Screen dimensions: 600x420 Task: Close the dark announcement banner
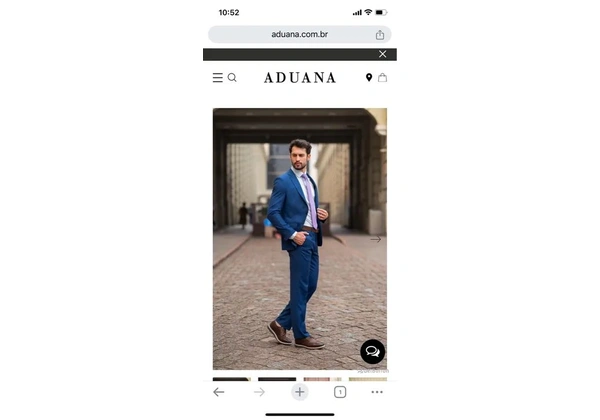(382, 54)
